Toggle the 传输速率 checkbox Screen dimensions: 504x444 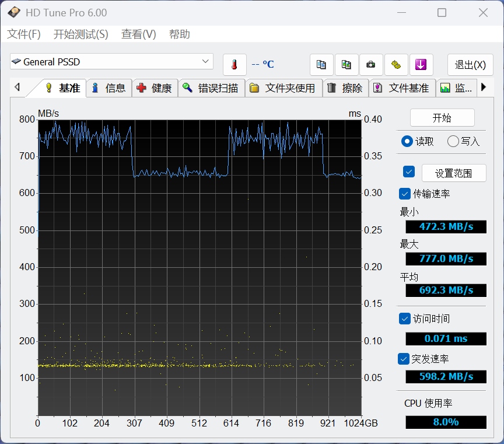[x=404, y=194]
